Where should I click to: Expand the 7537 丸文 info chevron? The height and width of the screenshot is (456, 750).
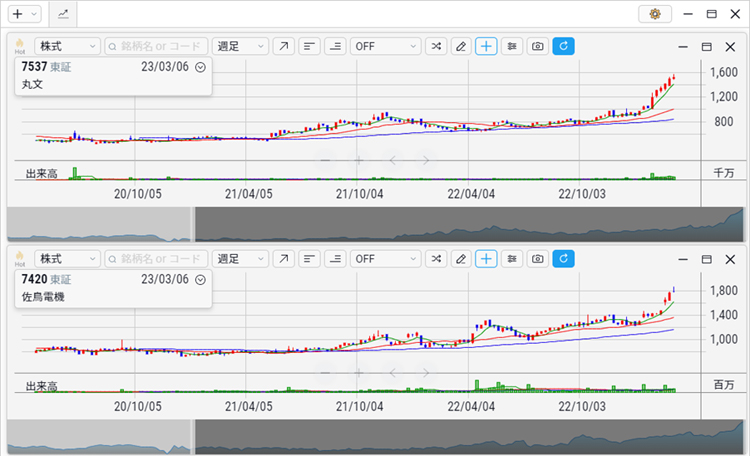click(200, 67)
